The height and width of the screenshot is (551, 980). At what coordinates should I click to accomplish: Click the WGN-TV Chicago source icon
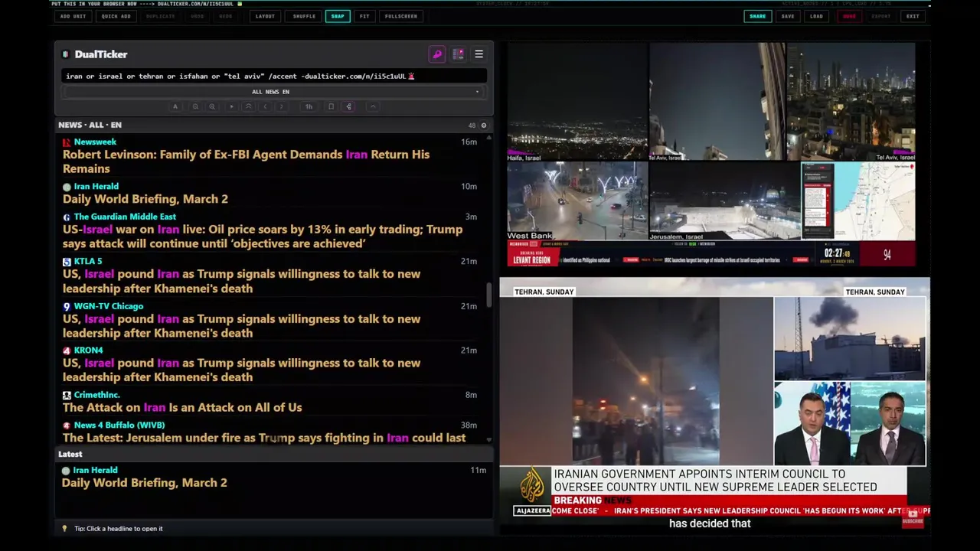67,307
